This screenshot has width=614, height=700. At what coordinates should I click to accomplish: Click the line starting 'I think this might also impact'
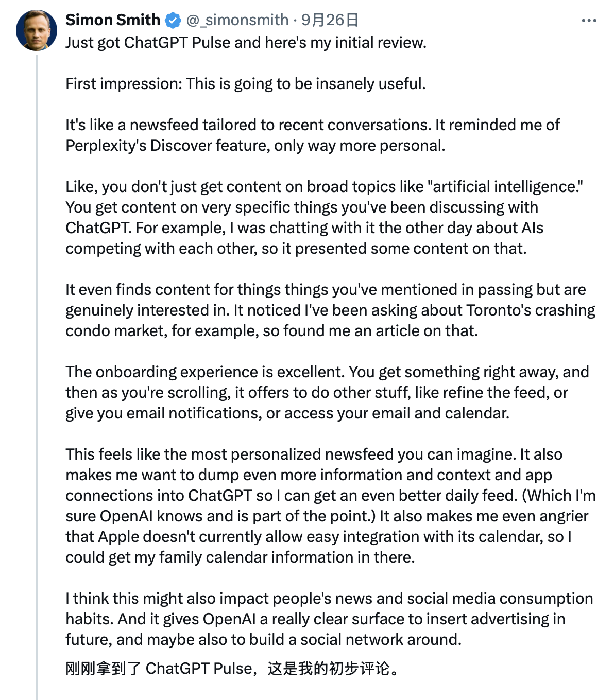329,598
